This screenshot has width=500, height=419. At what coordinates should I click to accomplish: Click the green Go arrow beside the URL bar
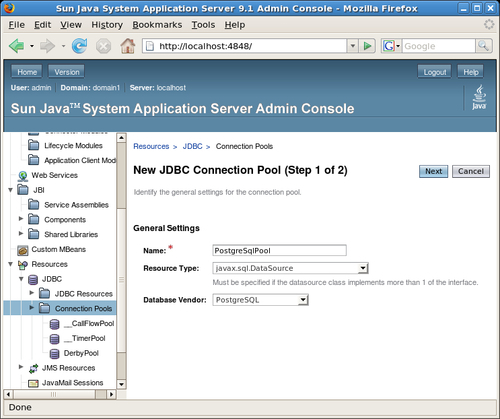point(367,46)
